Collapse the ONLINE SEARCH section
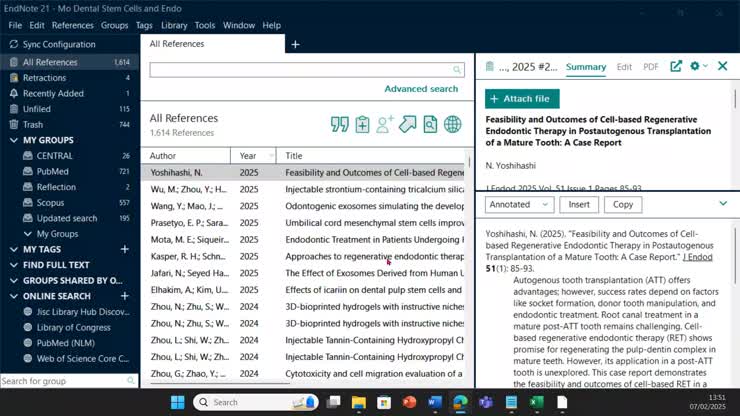This screenshot has width=740, height=416. click(14, 296)
